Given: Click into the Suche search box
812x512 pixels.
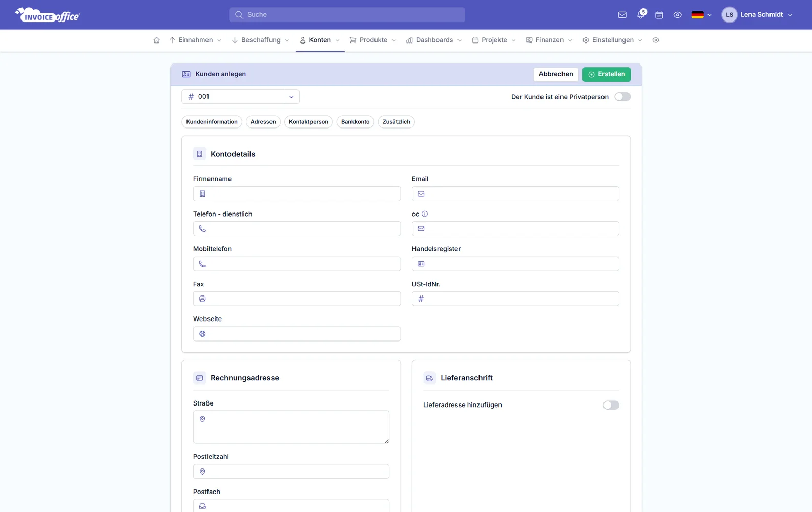Looking at the screenshot, I should click(347, 15).
